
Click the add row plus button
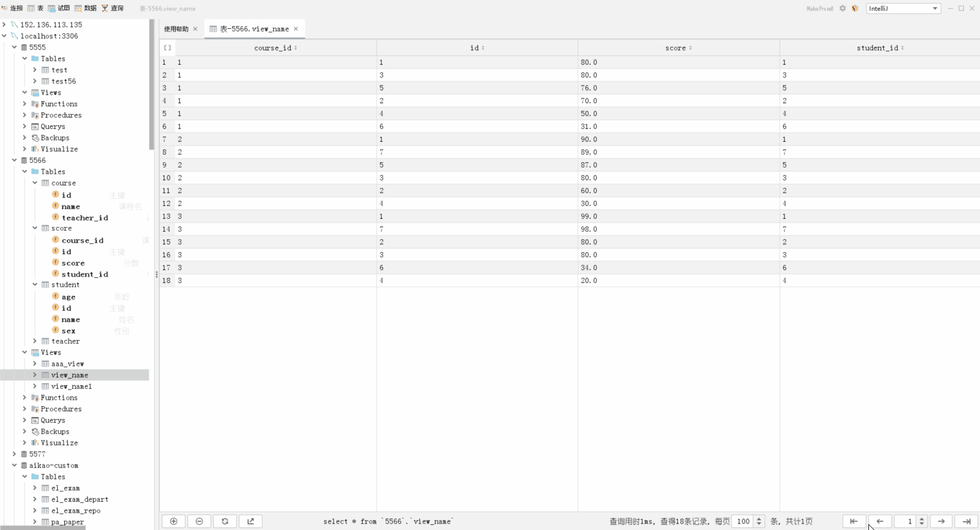click(173, 521)
